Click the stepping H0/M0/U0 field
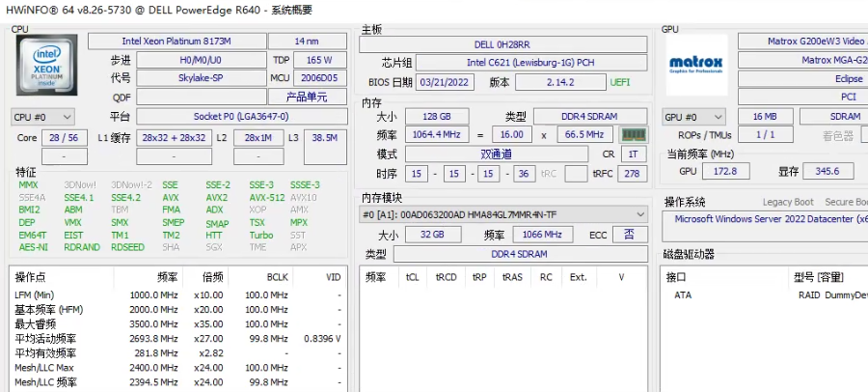 (201, 60)
